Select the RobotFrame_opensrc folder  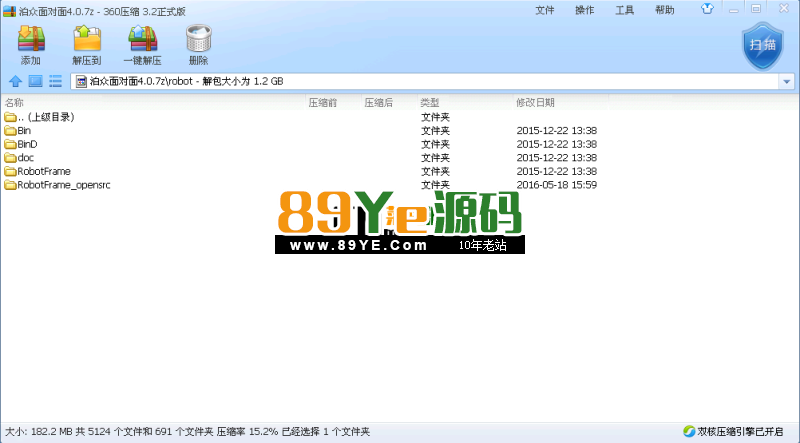click(x=62, y=185)
